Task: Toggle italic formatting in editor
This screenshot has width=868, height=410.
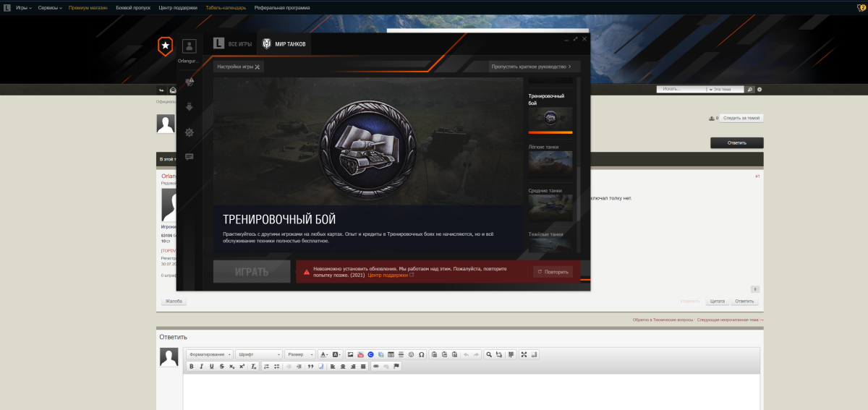Action: pyautogui.click(x=201, y=367)
